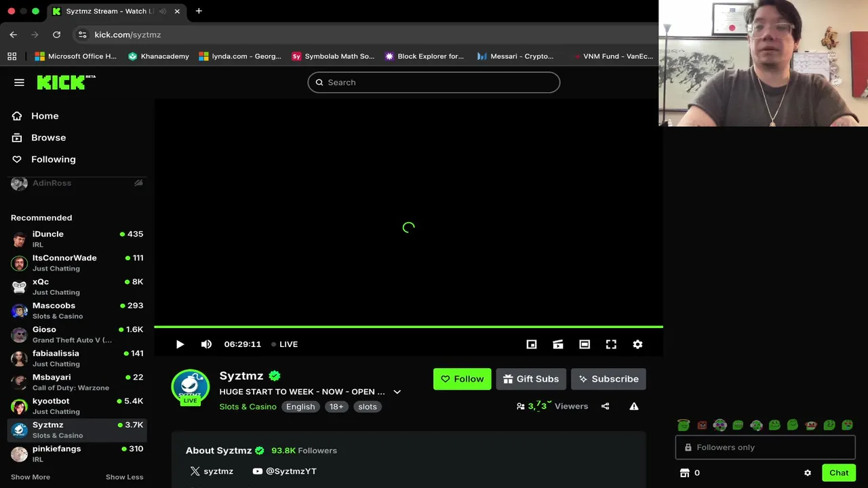Viewport: 868px width, 488px height.
Task: Open fabiaalissia recommended channel
Action: 78,358
